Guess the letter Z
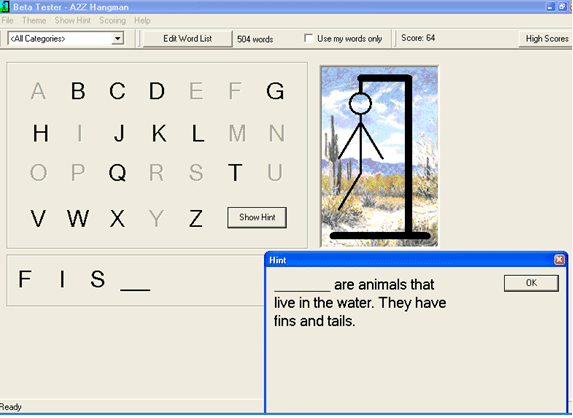The width and height of the screenshot is (573, 418). click(x=196, y=218)
